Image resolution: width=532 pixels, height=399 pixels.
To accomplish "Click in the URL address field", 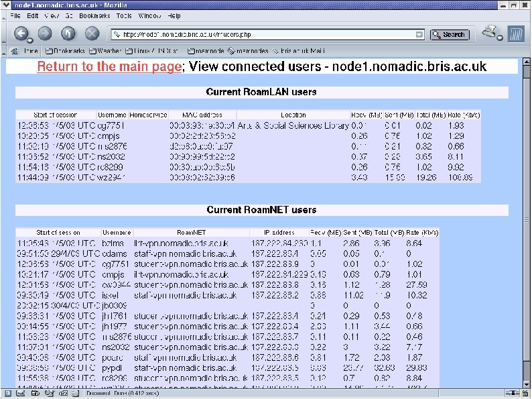I will click(265, 35).
